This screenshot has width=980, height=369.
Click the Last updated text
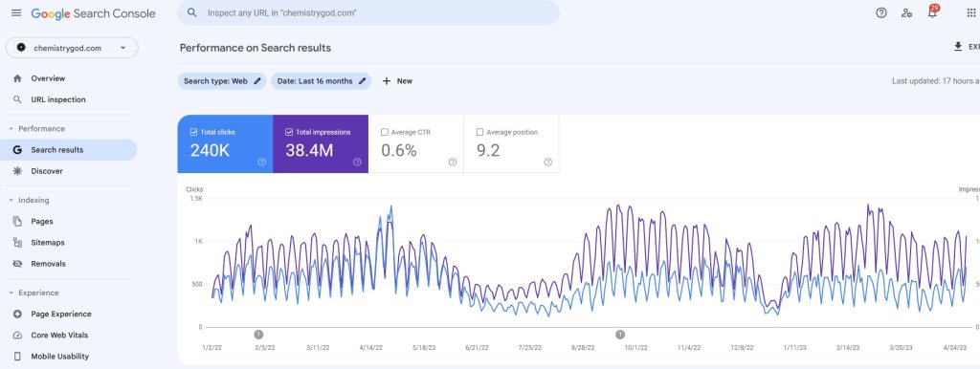click(x=936, y=81)
